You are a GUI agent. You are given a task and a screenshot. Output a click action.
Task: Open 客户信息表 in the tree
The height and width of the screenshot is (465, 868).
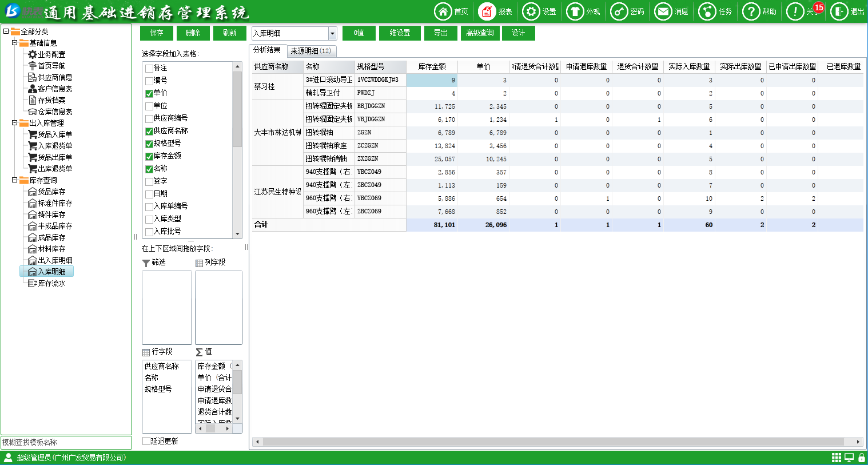[x=50, y=89]
